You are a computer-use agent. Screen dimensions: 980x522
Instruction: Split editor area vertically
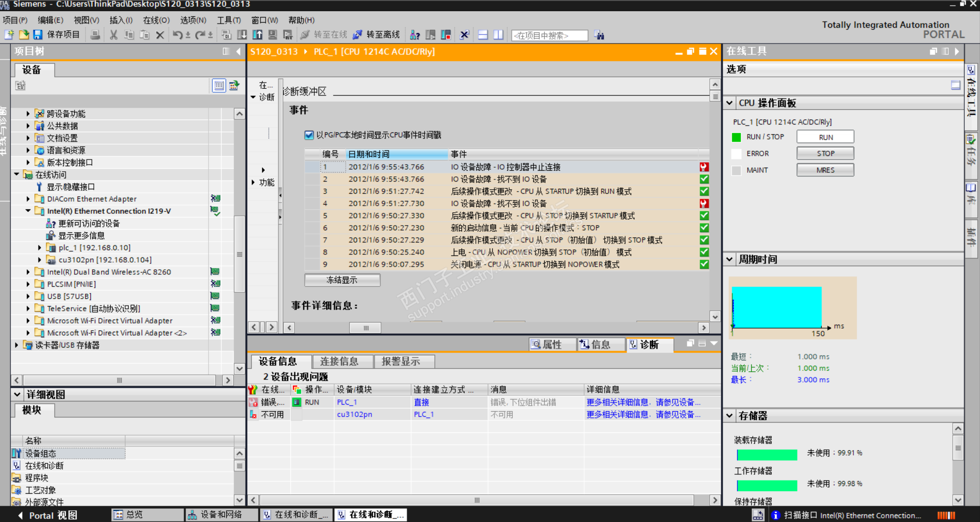click(498, 35)
